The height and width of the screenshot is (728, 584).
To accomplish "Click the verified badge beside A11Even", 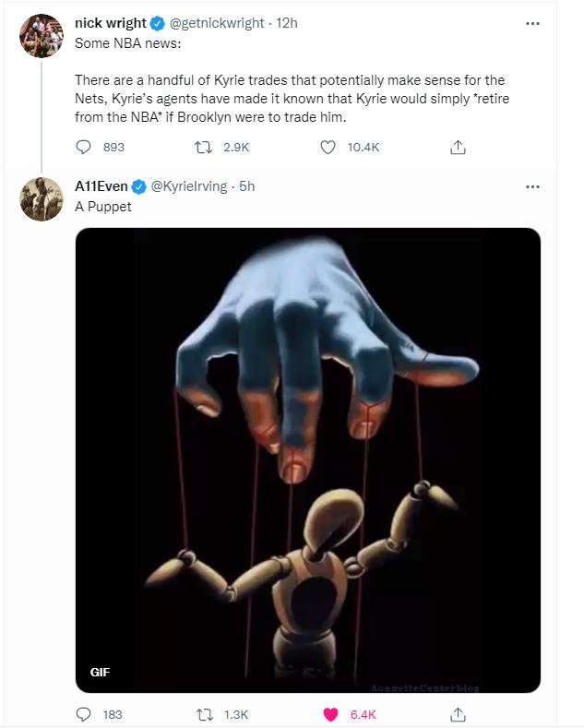I will point(139,186).
